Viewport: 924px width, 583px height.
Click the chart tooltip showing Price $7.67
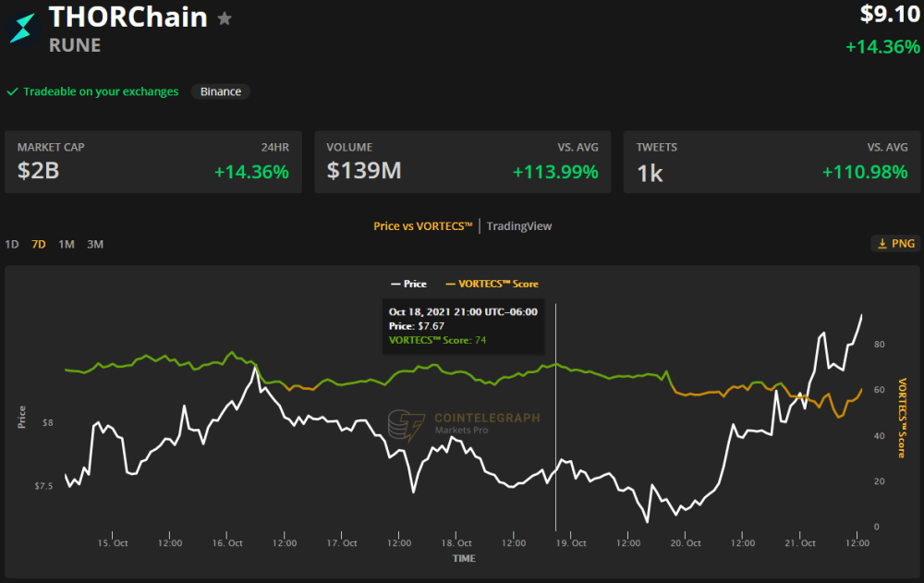coord(463,326)
